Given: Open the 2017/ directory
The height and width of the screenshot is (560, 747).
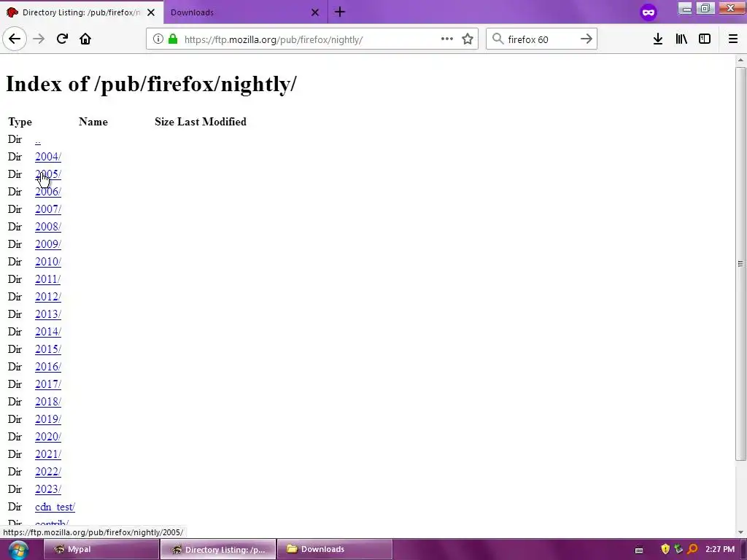Looking at the screenshot, I should tap(47, 384).
